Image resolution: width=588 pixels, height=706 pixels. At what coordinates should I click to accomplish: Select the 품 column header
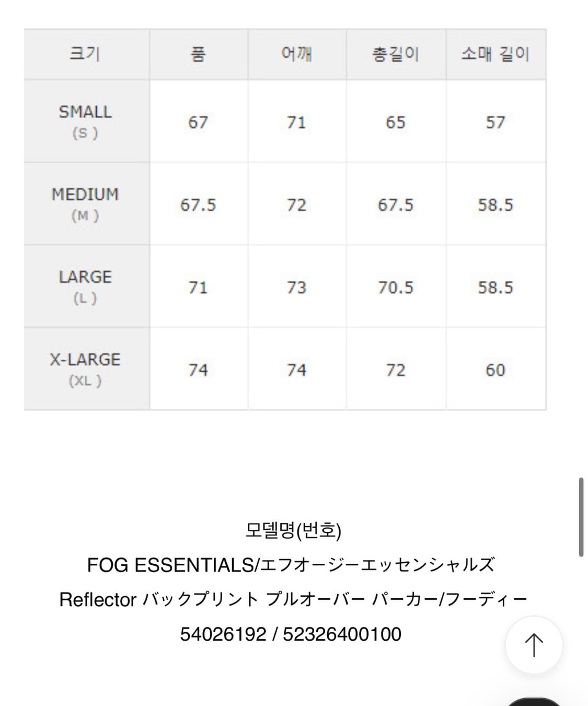click(198, 54)
